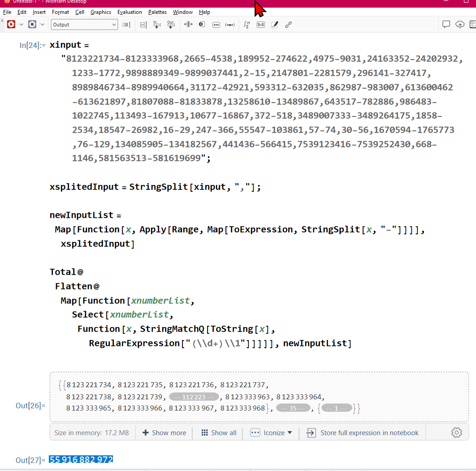The height and width of the screenshot is (471, 476).
Task: Click the abort evaluation icon in toolbar
Action: tap(32, 25)
